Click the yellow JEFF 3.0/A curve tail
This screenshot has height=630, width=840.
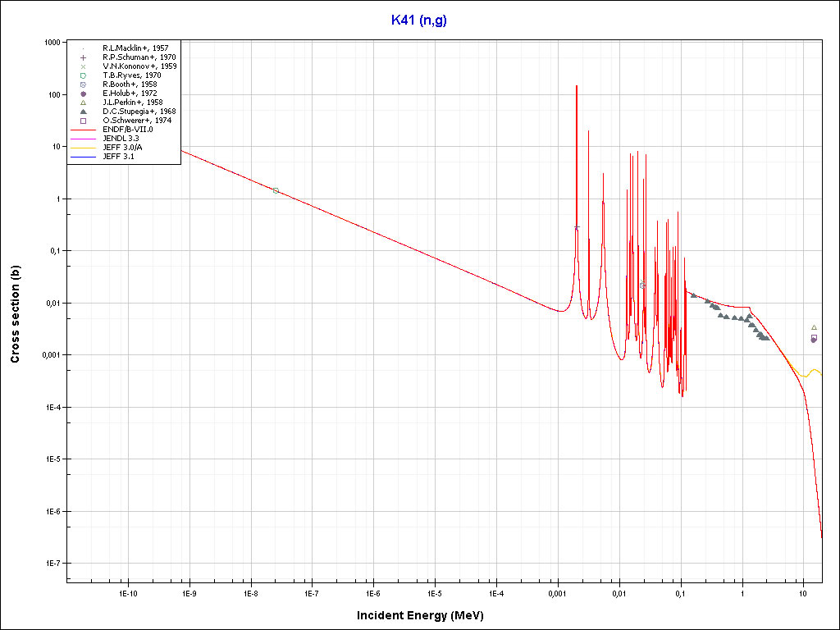(x=814, y=372)
